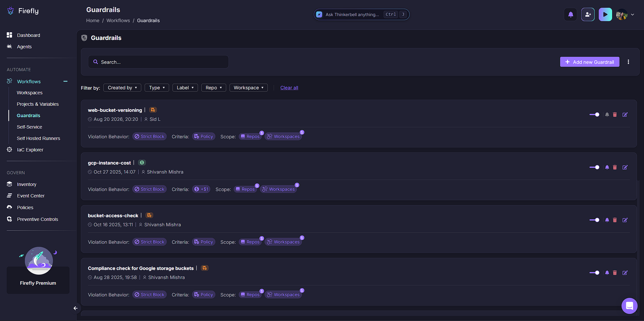Open the Workspace filter dropdown
The image size is (644, 321).
[249, 88]
